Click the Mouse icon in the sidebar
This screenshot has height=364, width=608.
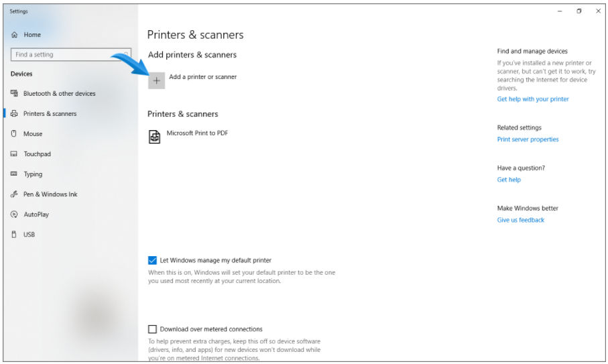14,134
